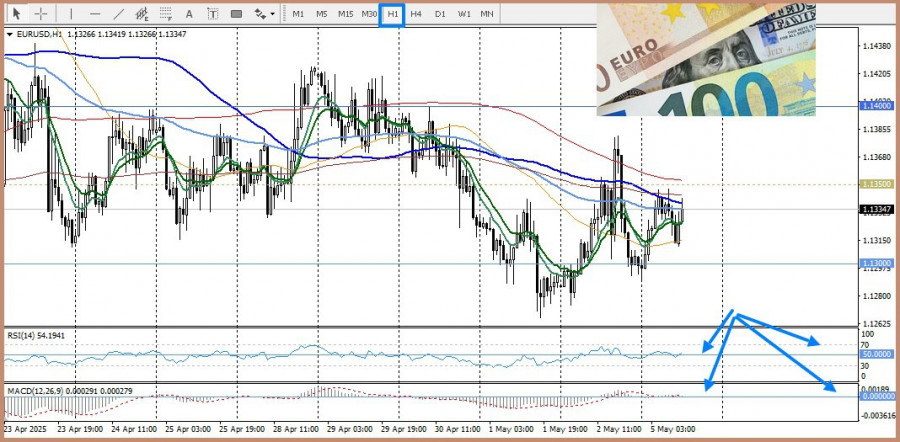Select the rectangle shape tool
Viewport: 900px width, 442px height.
pos(236,14)
